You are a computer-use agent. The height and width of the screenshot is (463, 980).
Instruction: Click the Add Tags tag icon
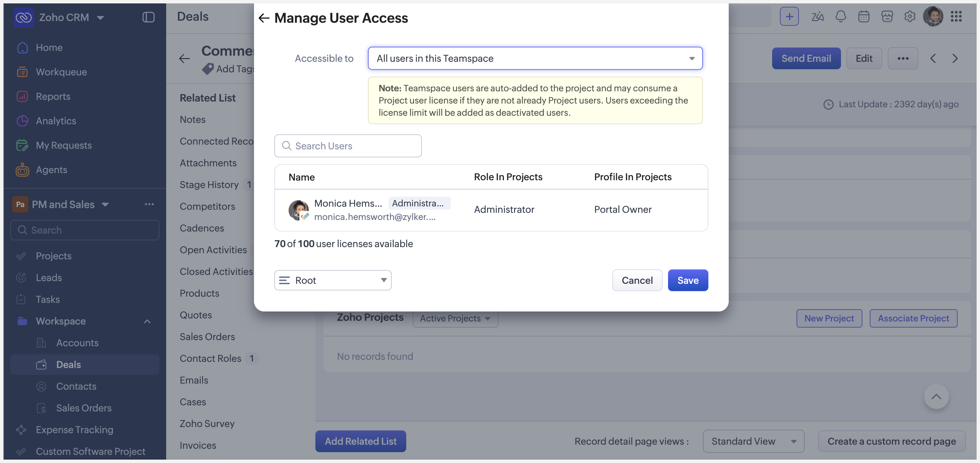tap(208, 69)
